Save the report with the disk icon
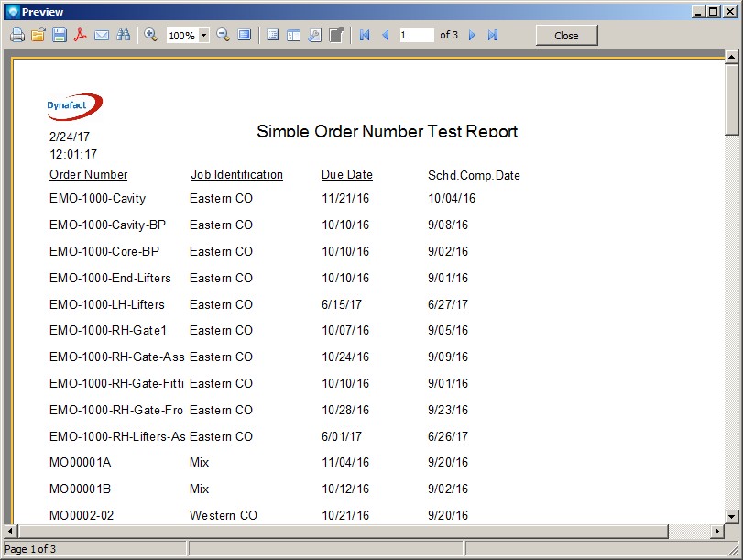The width and height of the screenshot is (743, 560). point(59,35)
